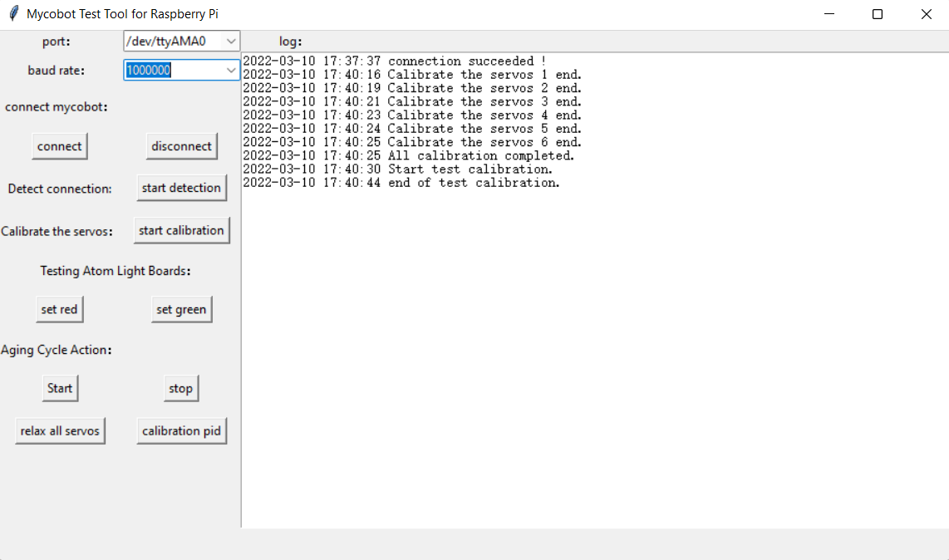Select the 'All calibration completed.' log line
949x560 pixels.
(x=409, y=155)
